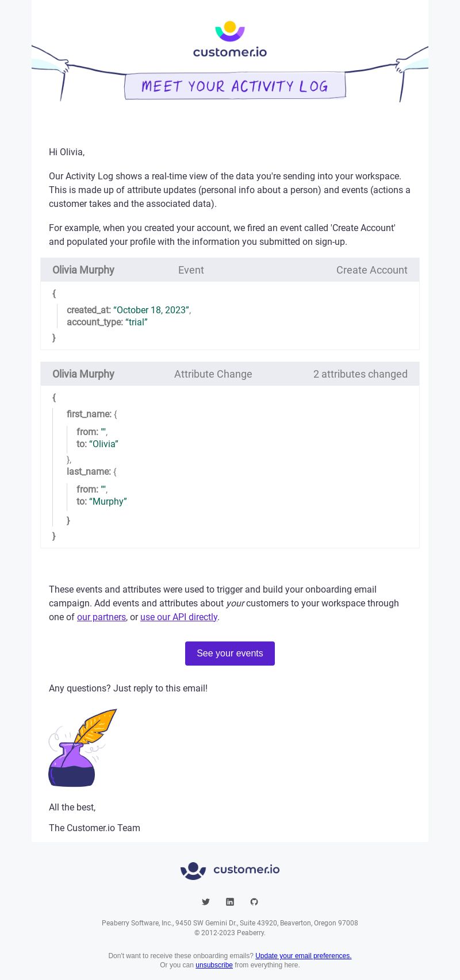Click the Meet Your Activity Log banner
The image size is (460, 980).
pos(235,86)
